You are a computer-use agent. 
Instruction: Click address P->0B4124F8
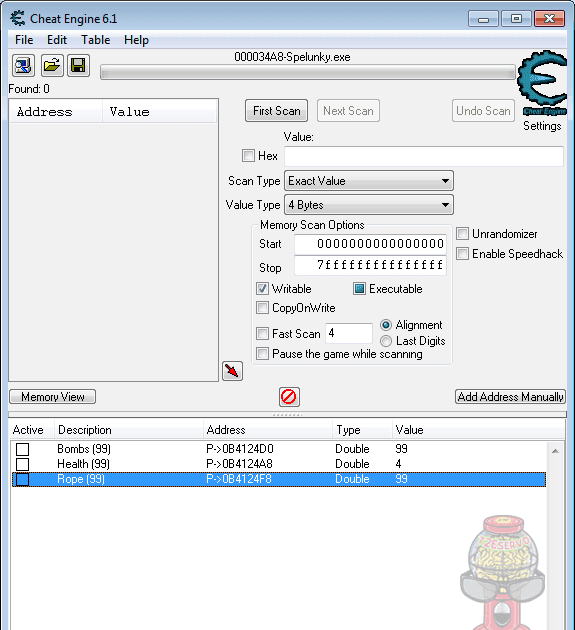click(x=239, y=479)
